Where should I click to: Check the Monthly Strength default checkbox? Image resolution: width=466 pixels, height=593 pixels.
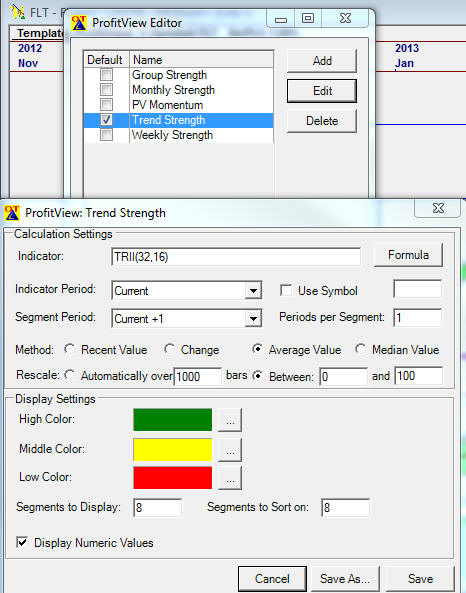click(107, 90)
